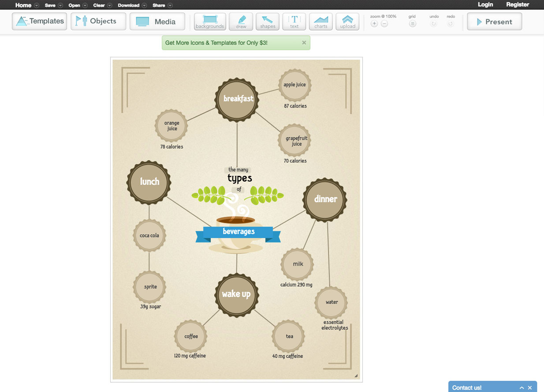Expand the Save dropdown menu
Viewport: 544px width, 392px height.
(53, 5)
